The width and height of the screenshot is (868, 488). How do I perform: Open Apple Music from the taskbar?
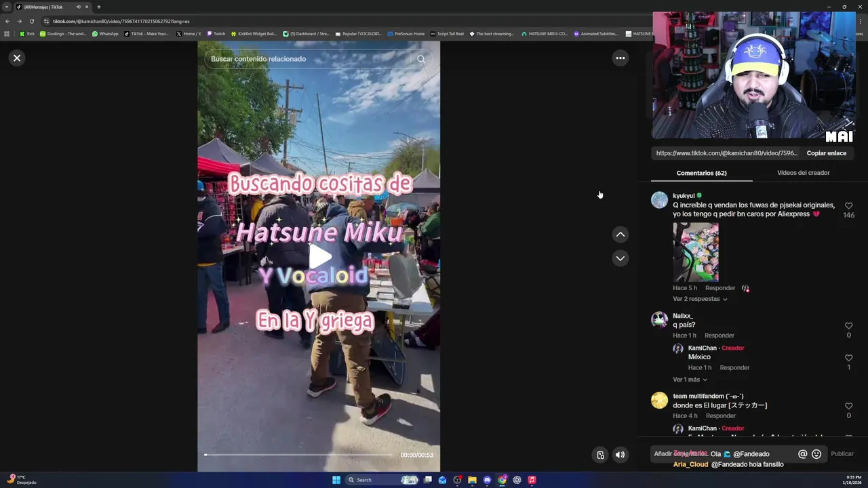(532, 480)
